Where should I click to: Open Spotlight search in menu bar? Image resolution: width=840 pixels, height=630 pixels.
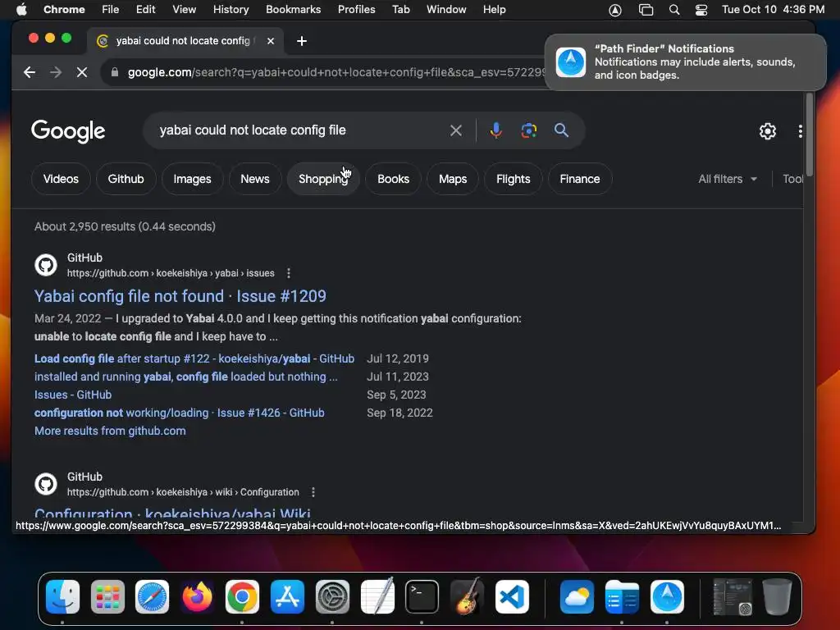point(674,10)
